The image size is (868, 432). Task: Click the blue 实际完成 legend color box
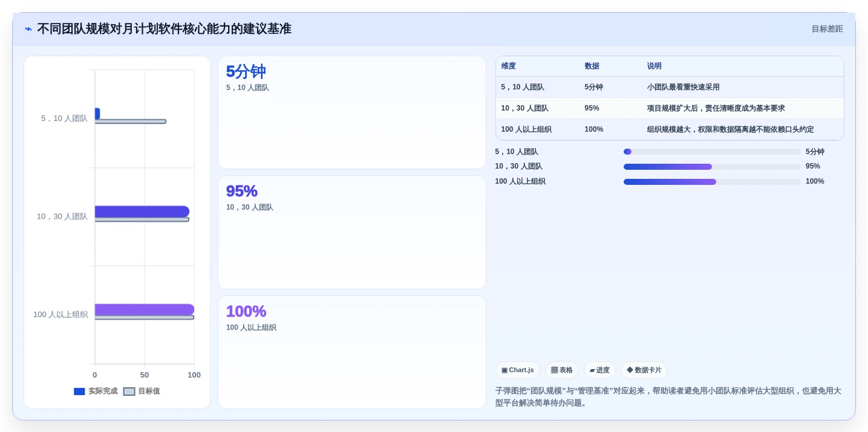tap(79, 391)
